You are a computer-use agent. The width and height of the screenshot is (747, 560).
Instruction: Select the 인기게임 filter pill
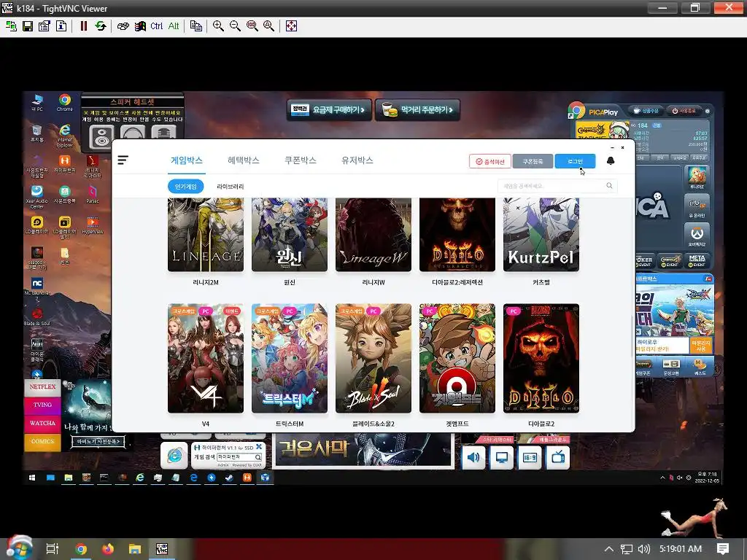pos(186,186)
